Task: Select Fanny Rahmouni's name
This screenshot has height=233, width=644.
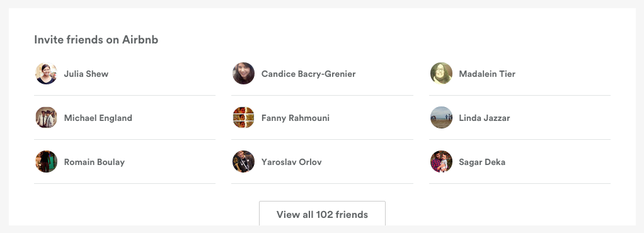Action: (x=296, y=118)
